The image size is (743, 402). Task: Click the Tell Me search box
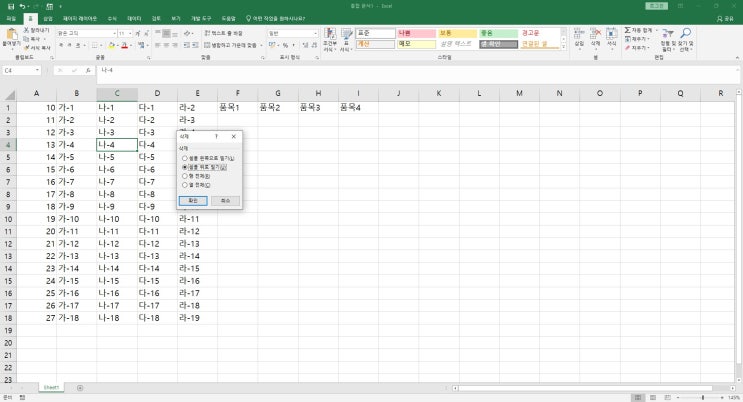click(275, 18)
